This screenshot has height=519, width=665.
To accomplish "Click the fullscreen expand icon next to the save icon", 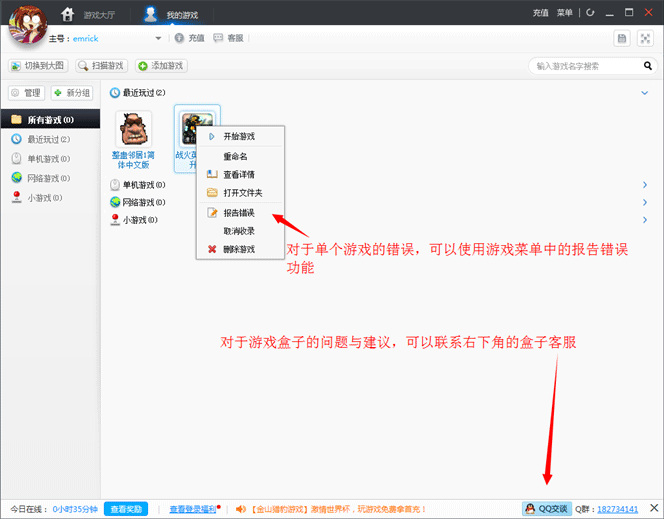I will (x=645, y=39).
